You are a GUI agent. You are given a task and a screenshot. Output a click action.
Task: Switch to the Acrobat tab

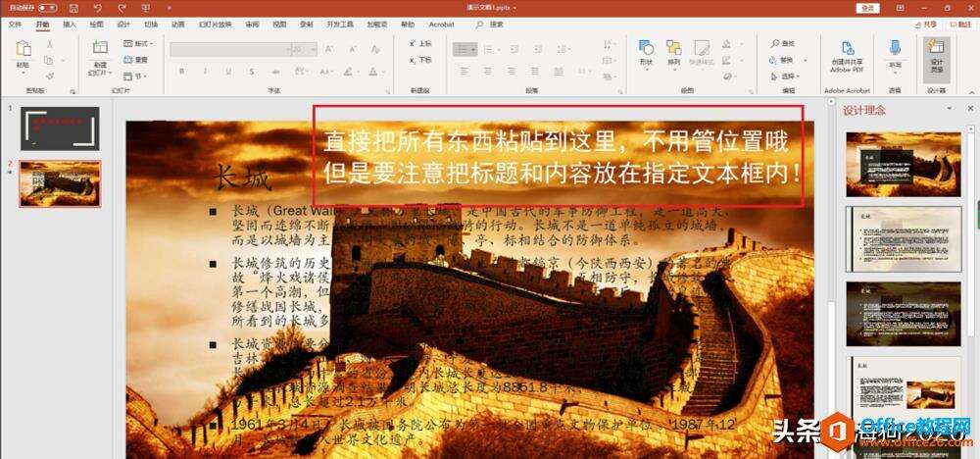441,25
